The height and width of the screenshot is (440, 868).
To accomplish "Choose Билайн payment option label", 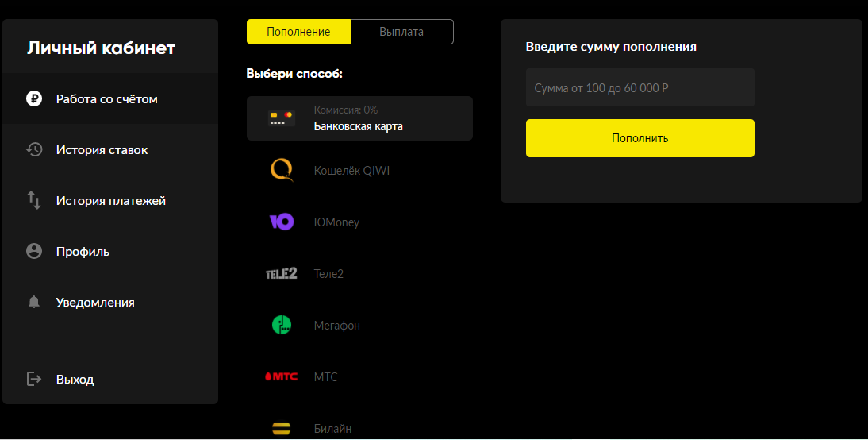I will [x=332, y=428].
